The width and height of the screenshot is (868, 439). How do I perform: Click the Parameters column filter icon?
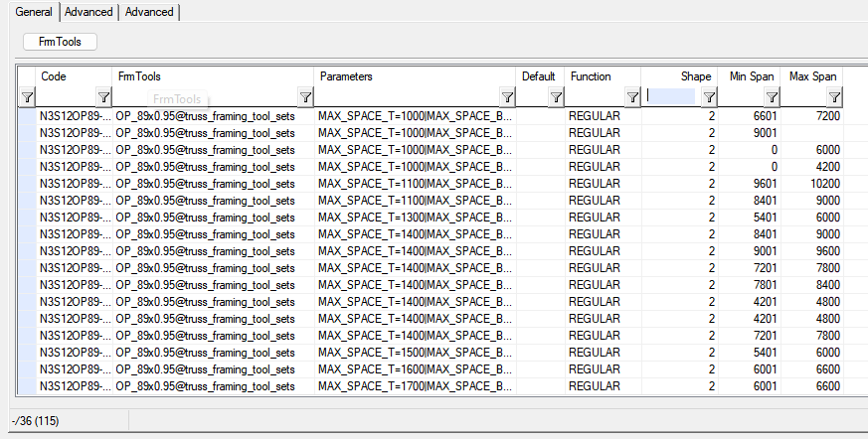pos(507,97)
